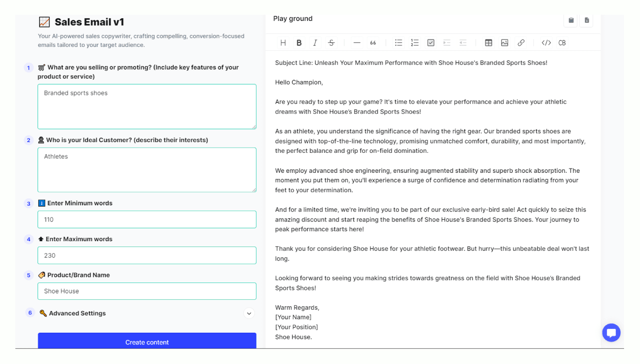The image size is (640, 364).
Task: Insert a code block (CB)
Action: click(x=562, y=43)
